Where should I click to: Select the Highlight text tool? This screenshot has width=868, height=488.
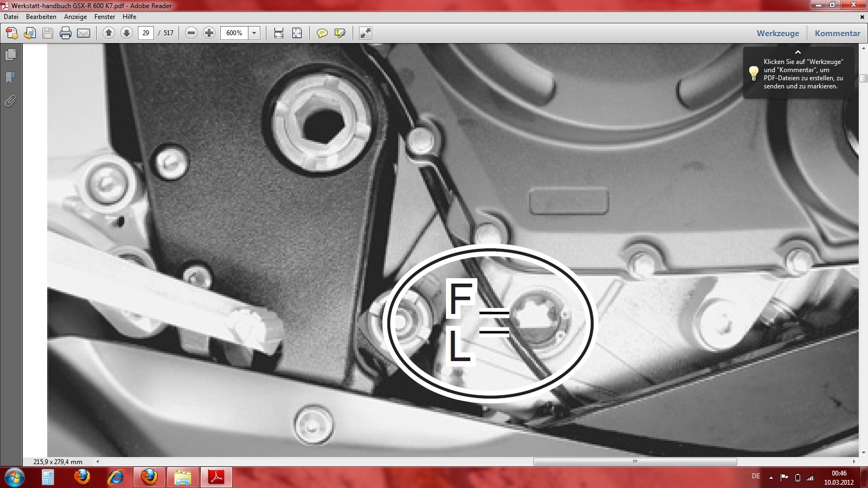click(340, 33)
